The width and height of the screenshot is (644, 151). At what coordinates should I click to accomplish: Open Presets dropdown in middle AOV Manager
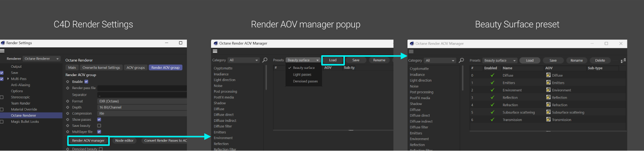coord(303,60)
